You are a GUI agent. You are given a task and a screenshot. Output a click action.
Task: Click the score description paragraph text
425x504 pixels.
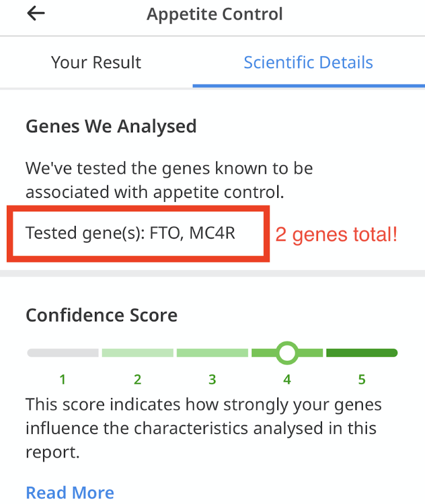coord(204,428)
